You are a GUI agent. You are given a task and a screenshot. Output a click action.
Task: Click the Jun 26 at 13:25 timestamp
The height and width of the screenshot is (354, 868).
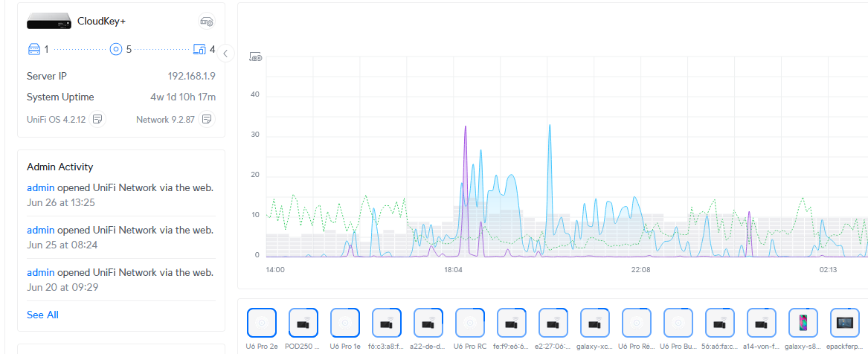pyautogui.click(x=61, y=202)
